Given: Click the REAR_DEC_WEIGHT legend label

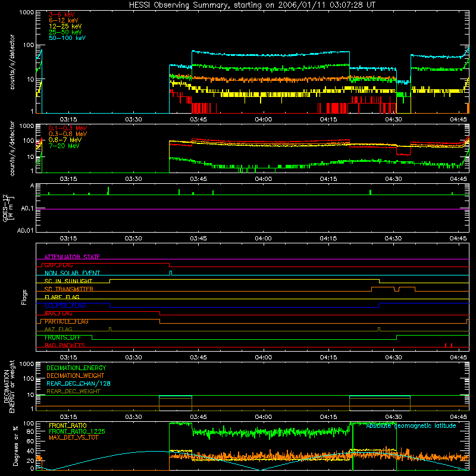Looking at the screenshot, I should (x=73, y=392).
